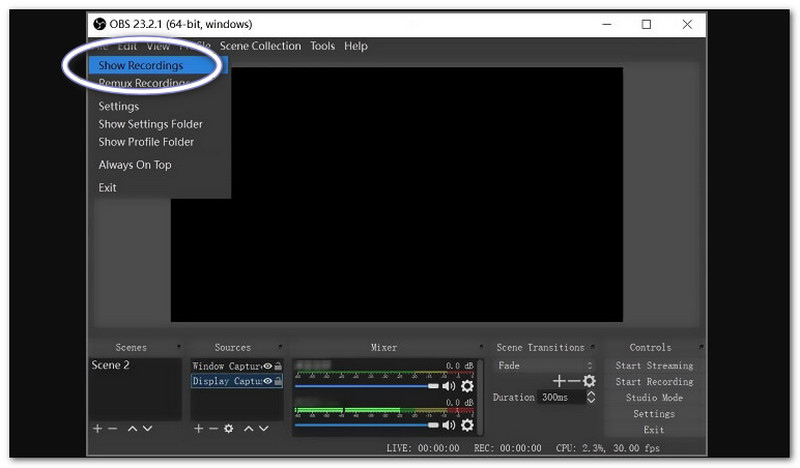Click the Start Streaming button
800x468 pixels.
tap(654, 365)
